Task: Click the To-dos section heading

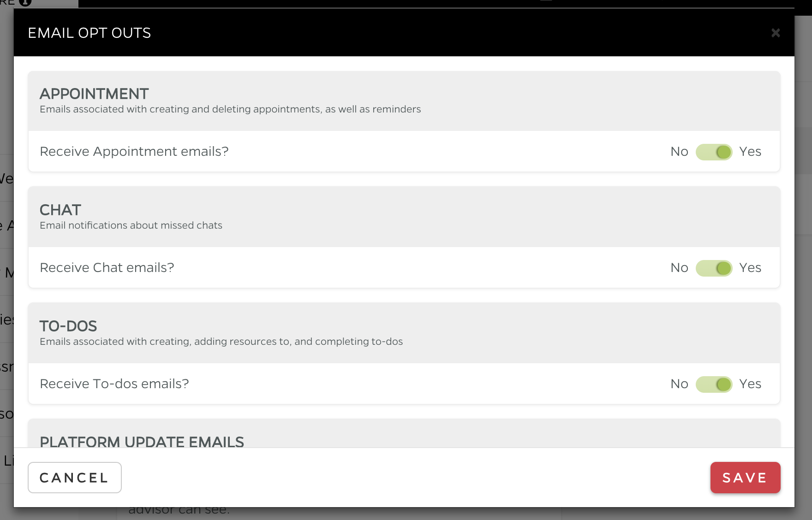Action: [68, 326]
